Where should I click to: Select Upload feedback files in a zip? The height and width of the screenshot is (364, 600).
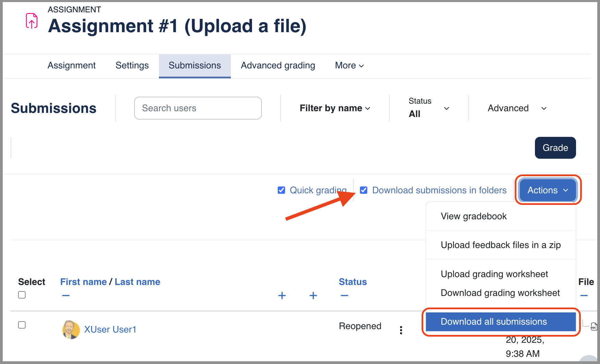click(501, 245)
